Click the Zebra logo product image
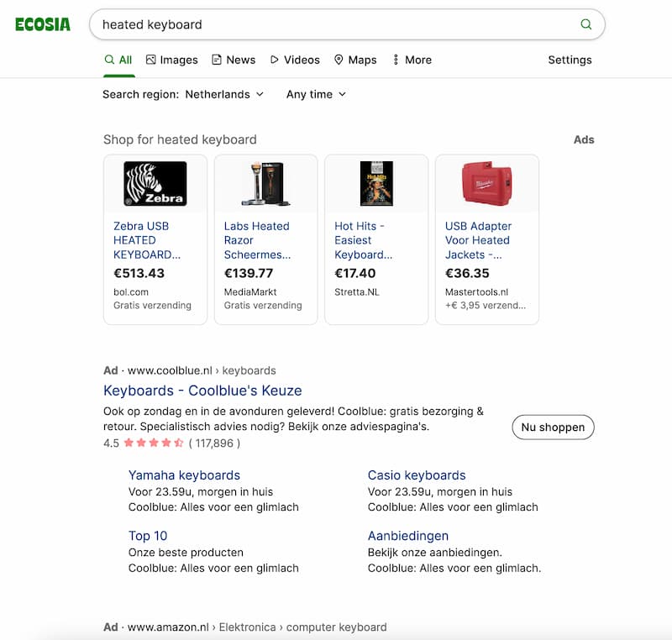The width and height of the screenshot is (672, 640). click(x=155, y=184)
